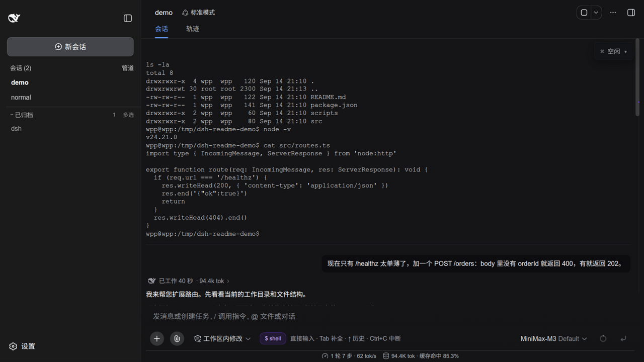This screenshot has width=644, height=362.
Task: Open the three-dot more options menu
Action: click(x=613, y=13)
